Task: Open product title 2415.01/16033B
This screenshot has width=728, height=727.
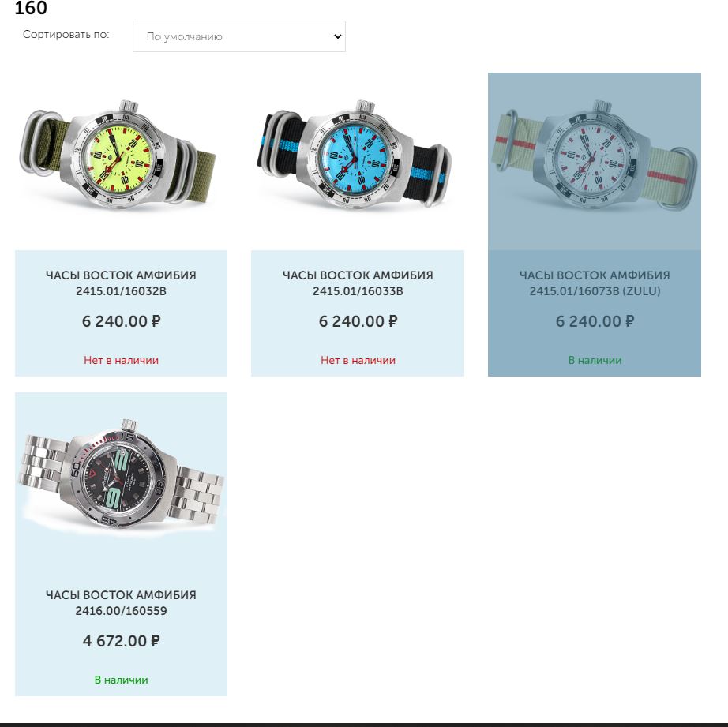Action: click(358, 283)
